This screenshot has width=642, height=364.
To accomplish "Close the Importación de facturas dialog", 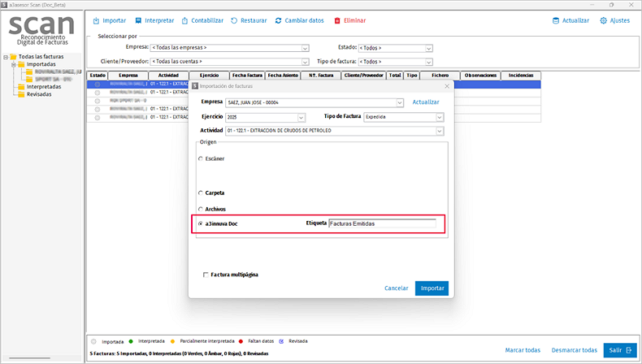I will click(x=447, y=86).
